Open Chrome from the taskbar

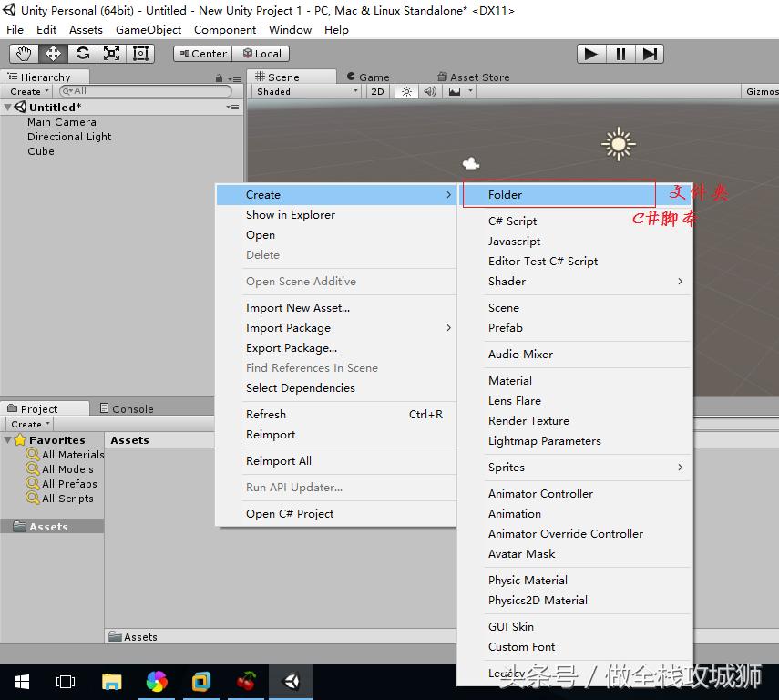coord(156,681)
